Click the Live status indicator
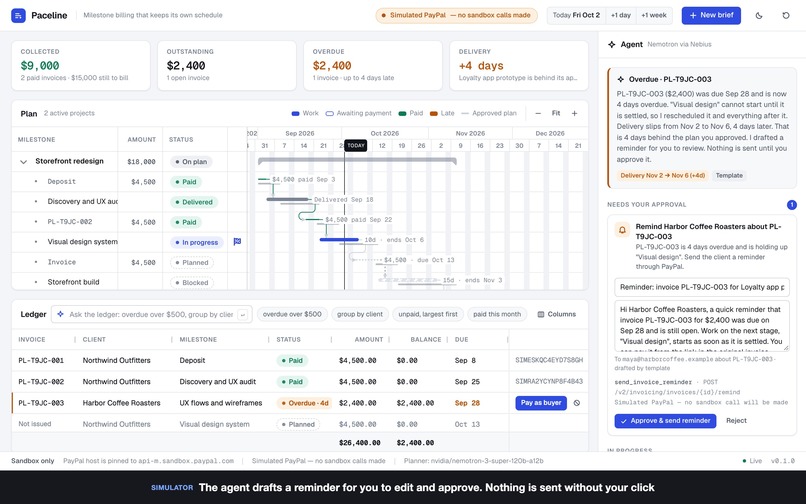806x504 pixels. point(752,461)
